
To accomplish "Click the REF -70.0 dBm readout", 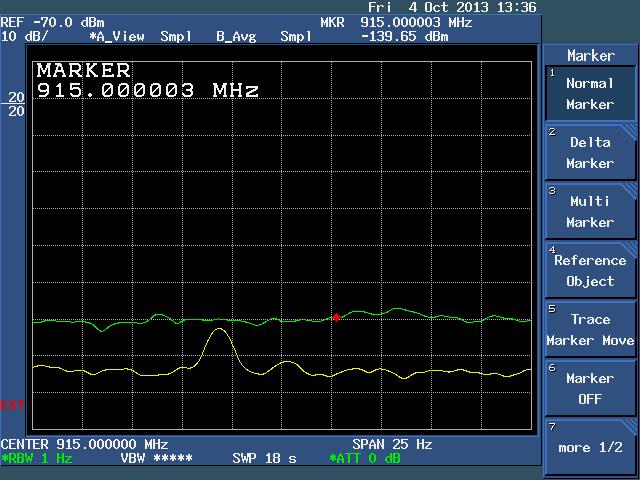I will 53,22.
